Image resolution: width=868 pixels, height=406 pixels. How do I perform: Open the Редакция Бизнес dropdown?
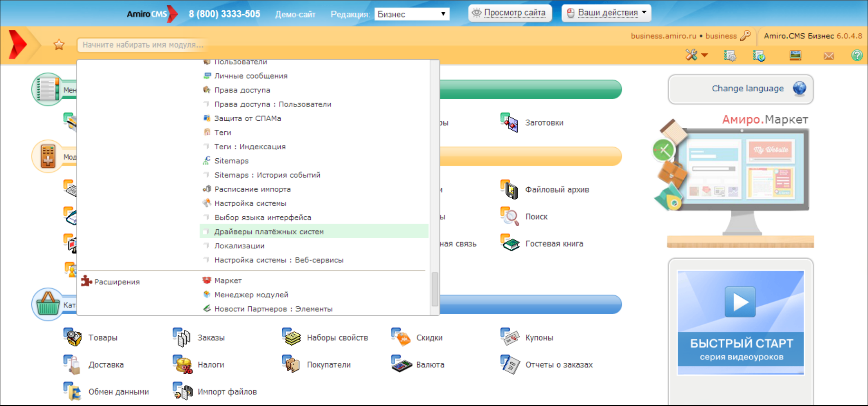[x=412, y=14]
